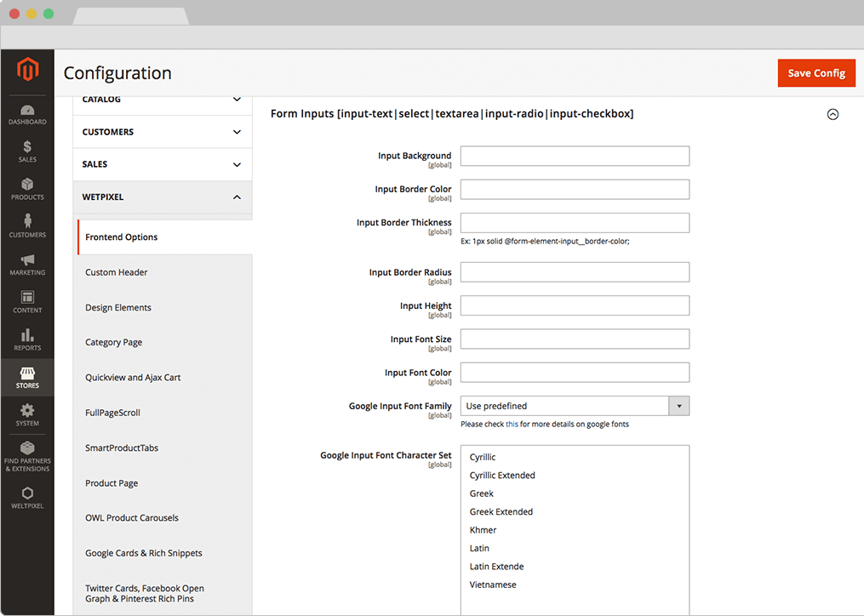Viewport: 864px width, 616px height.
Task: Open the Reports bar chart icon
Action: pyautogui.click(x=27, y=336)
